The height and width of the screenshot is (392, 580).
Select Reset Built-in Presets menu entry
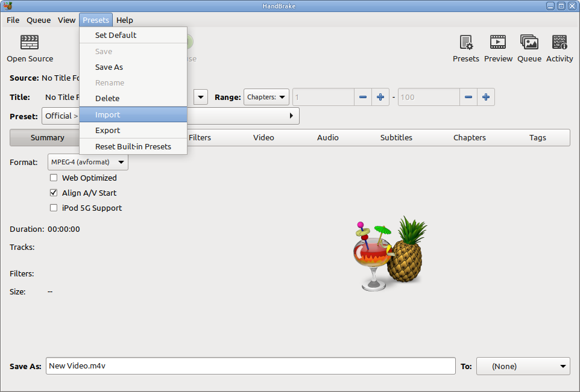(133, 146)
